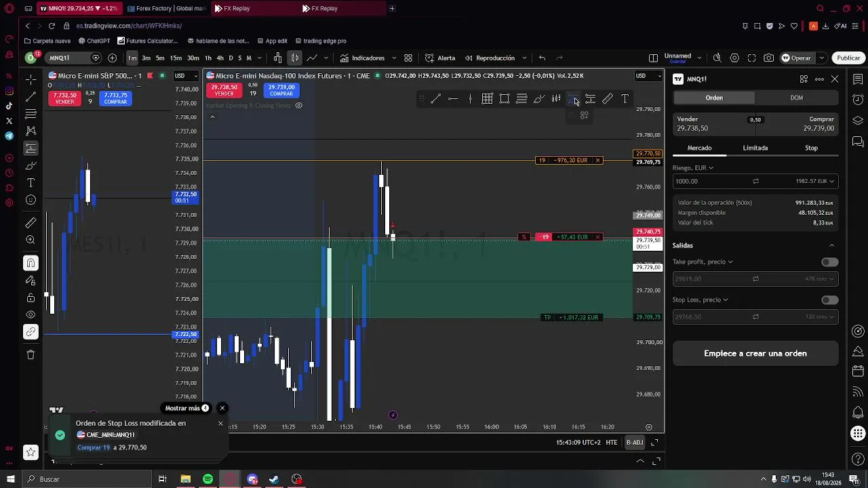868x488 pixels.
Task: Activate the zoom in tool
Action: pos(31,240)
